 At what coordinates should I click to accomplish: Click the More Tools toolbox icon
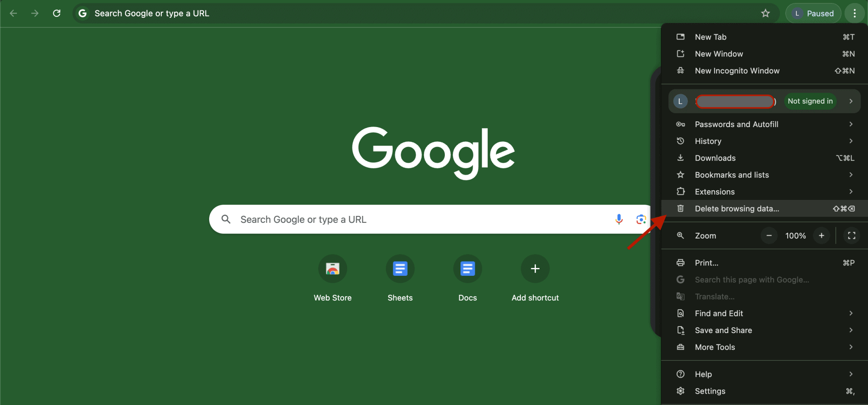tap(681, 347)
